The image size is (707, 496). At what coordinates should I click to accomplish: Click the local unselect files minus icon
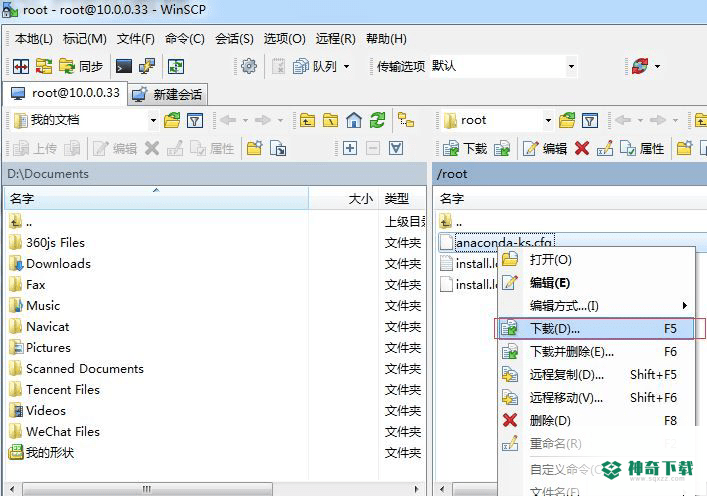[x=373, y=148]
